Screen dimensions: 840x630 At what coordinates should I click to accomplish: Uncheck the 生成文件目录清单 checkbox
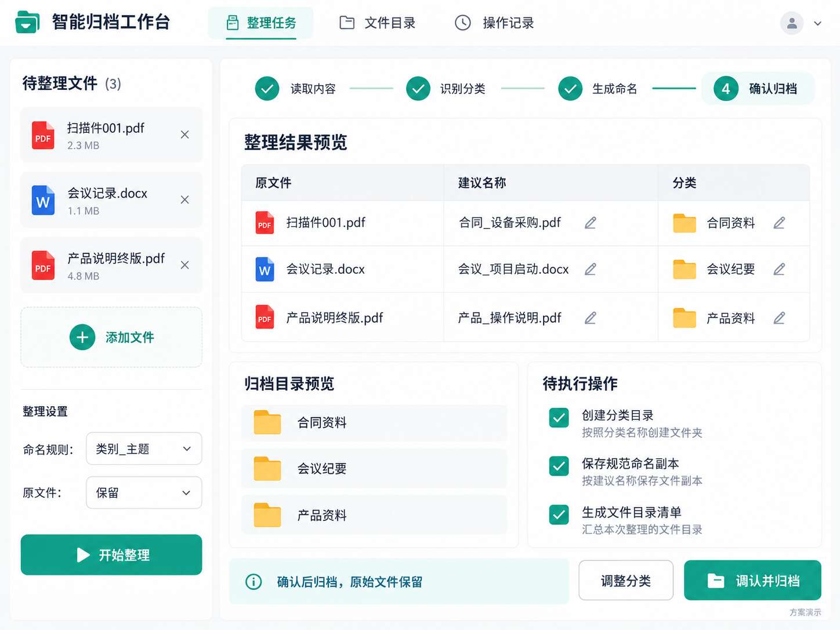coord(559,515)
